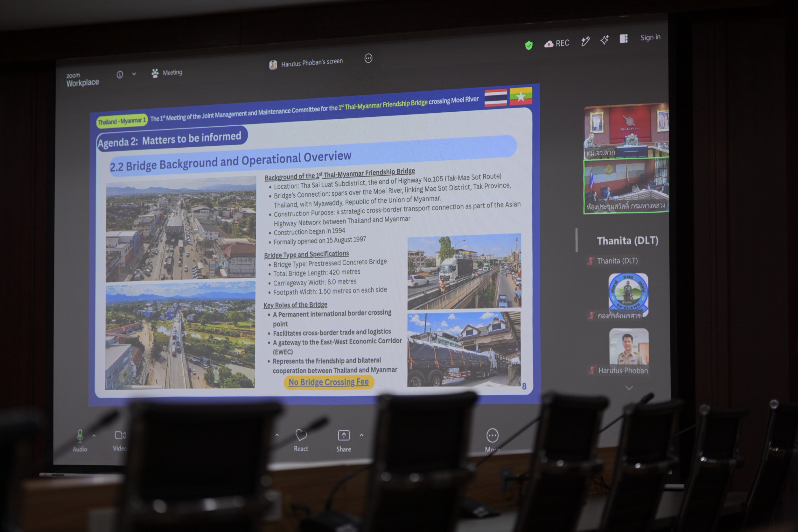Click the Zoom Workplace logo
The height and width of the screenshot is (532, 798).
(x=82, y=80)
